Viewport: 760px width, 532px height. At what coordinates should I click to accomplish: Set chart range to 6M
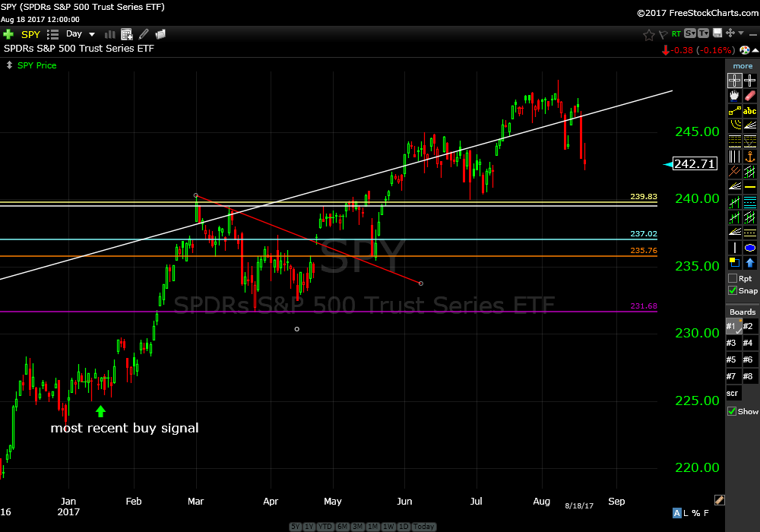click(x=343, y=527)
